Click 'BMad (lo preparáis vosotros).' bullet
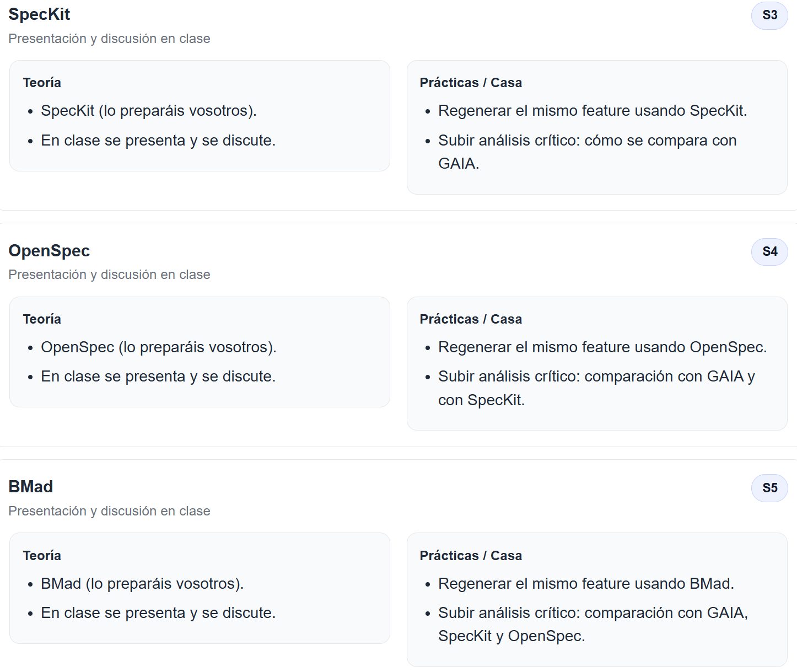Viewport: 797px width, 672px height. point(142,584)
